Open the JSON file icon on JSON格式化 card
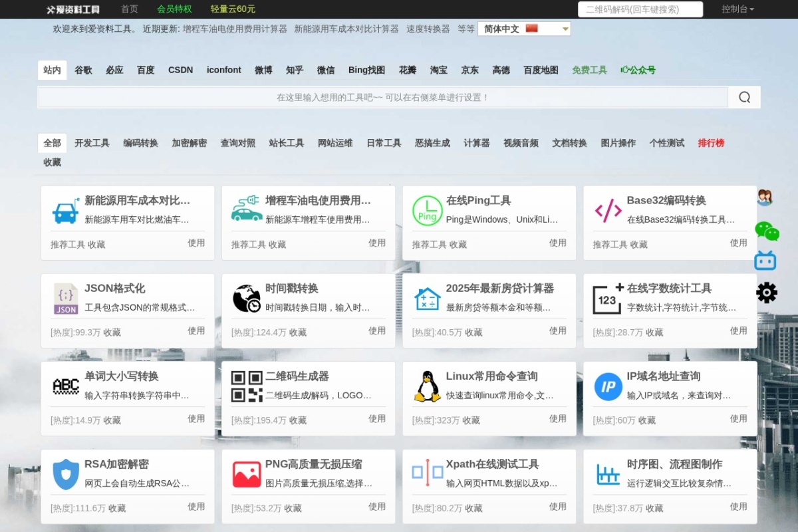The width and height of the screenshot is (798, 532). point(65,299)
